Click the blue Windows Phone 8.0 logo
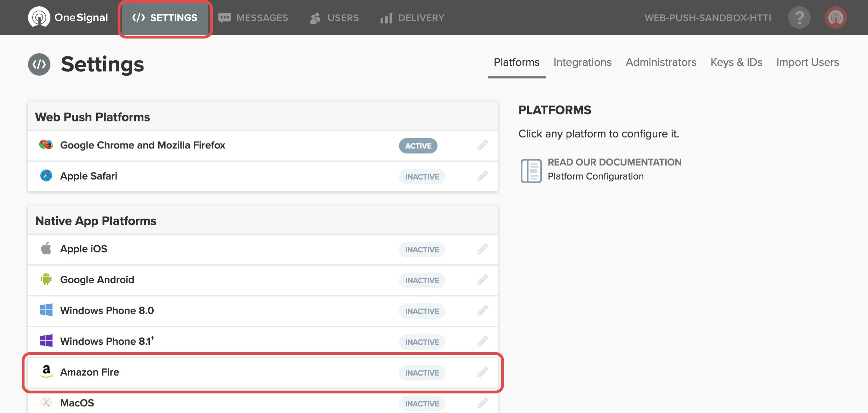 (46, 310)
